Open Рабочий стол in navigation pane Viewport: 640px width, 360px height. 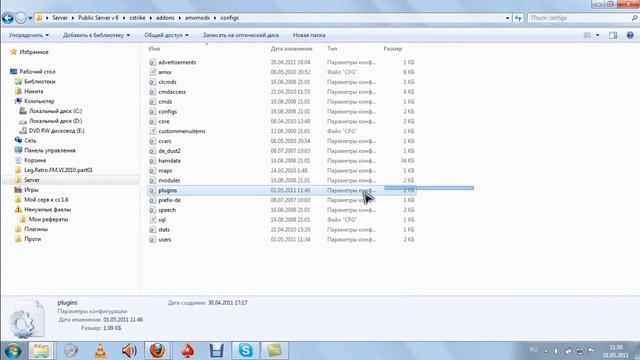(37, 72)
